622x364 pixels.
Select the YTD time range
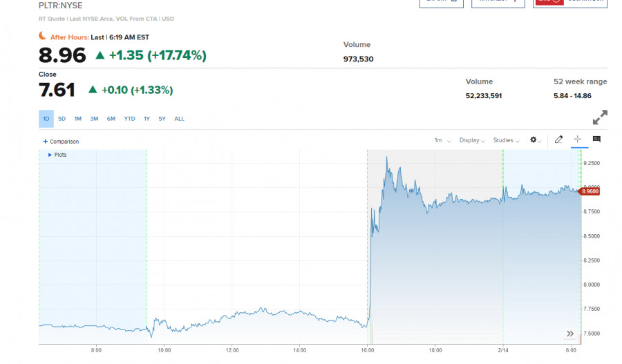[x=129, y=119]
